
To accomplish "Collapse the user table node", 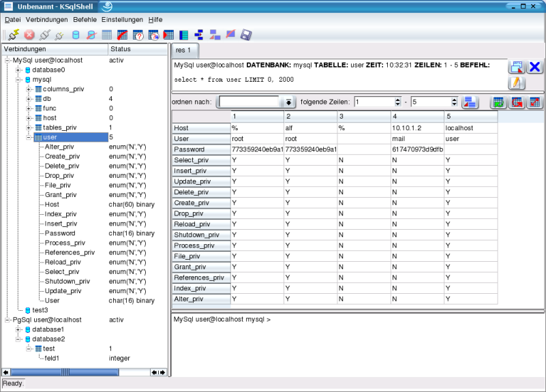I will click(29, 137).
